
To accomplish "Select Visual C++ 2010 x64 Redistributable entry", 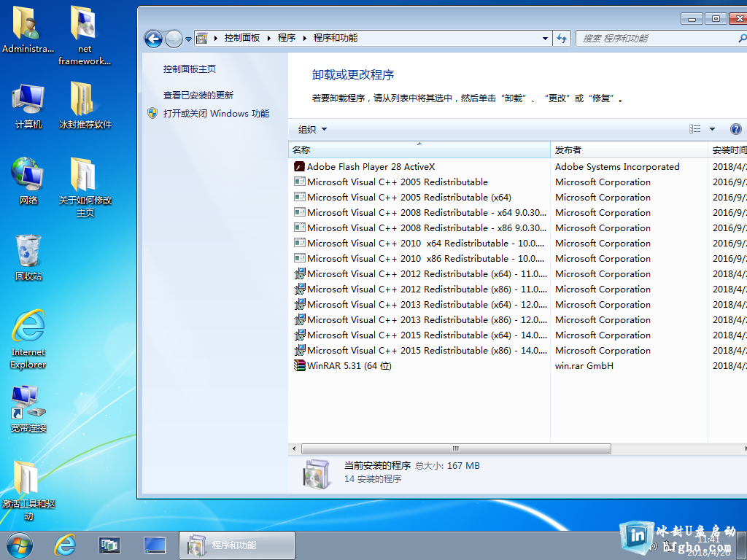I will 426,243.
